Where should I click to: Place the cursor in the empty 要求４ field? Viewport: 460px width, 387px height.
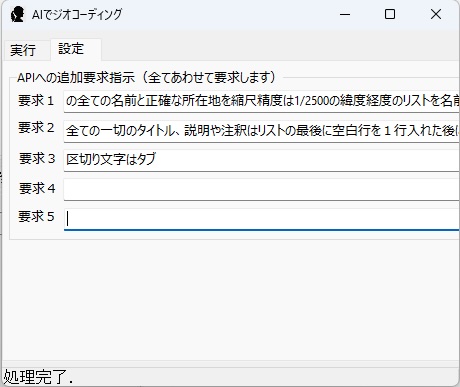click(262, 189)
